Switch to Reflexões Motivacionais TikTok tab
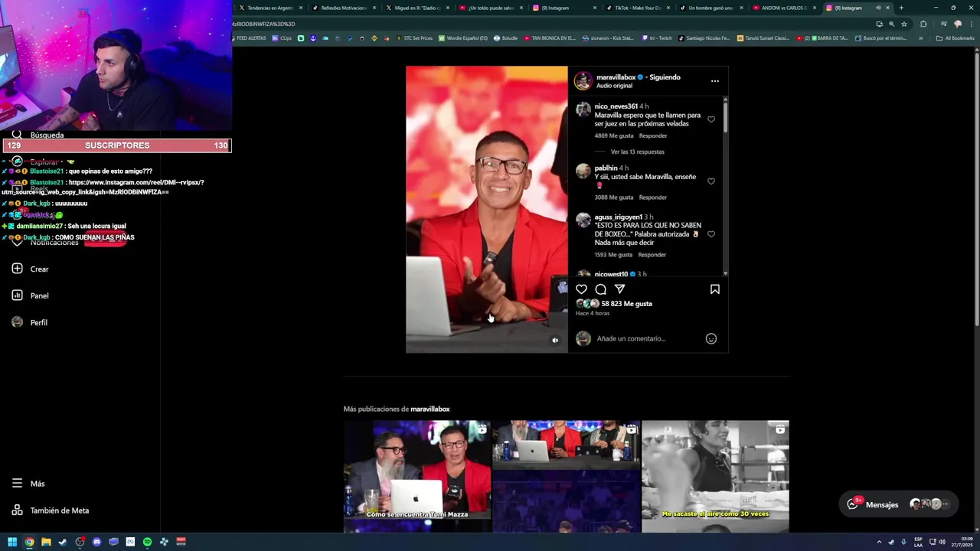Image resolution: width=980 pixels, height=551 pixels. click(343, 8)
